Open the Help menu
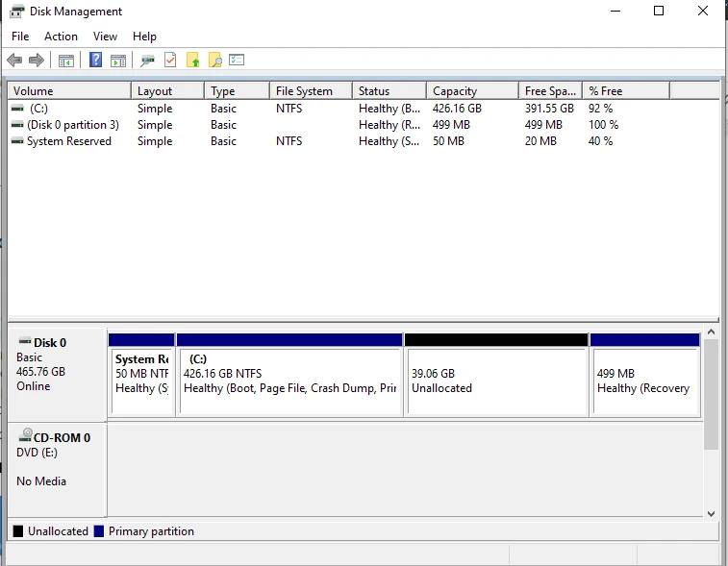 pos(144,37)
